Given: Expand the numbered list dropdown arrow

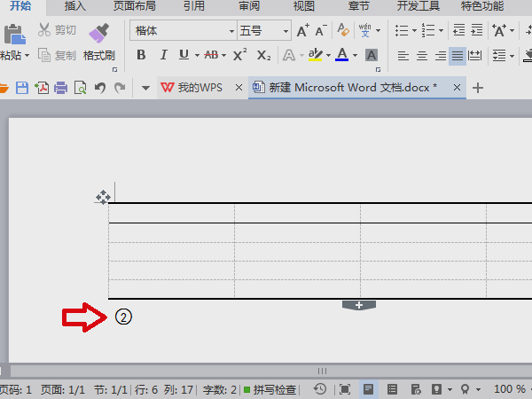Looking at the screenshot, I should 441,30.
